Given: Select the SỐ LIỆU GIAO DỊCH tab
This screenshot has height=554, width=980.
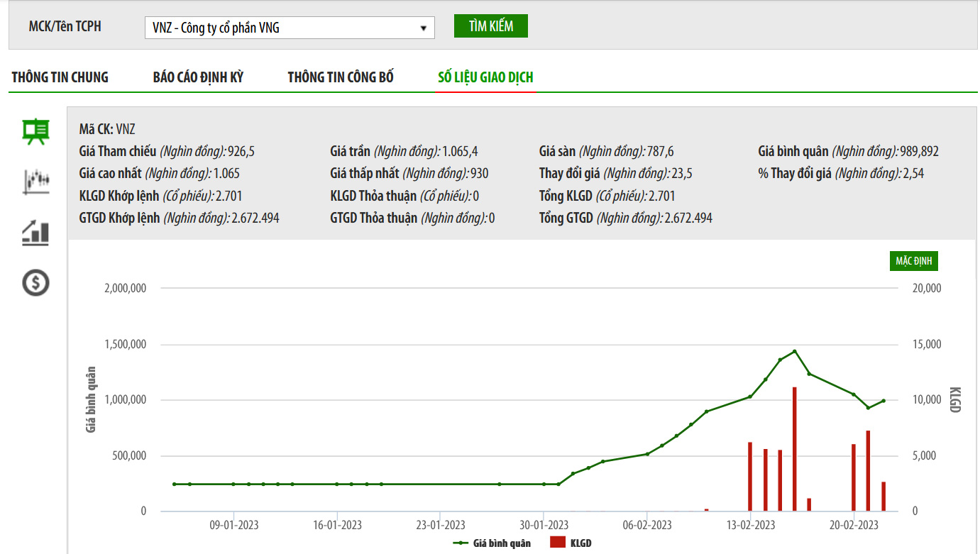Looking at the screenshot, I should 485,77.
